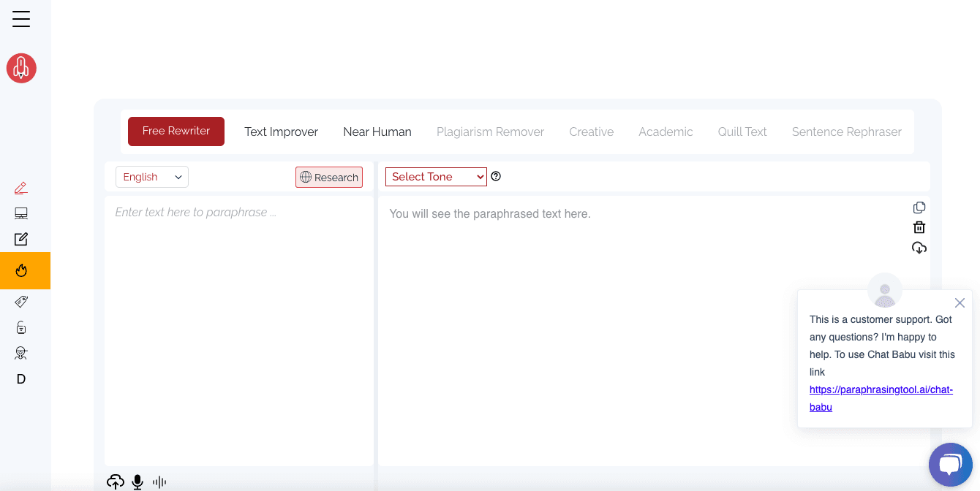The image size is (980, 491).
Task: Click the padlock icon in the sidebar
Action: coord(20,327)
